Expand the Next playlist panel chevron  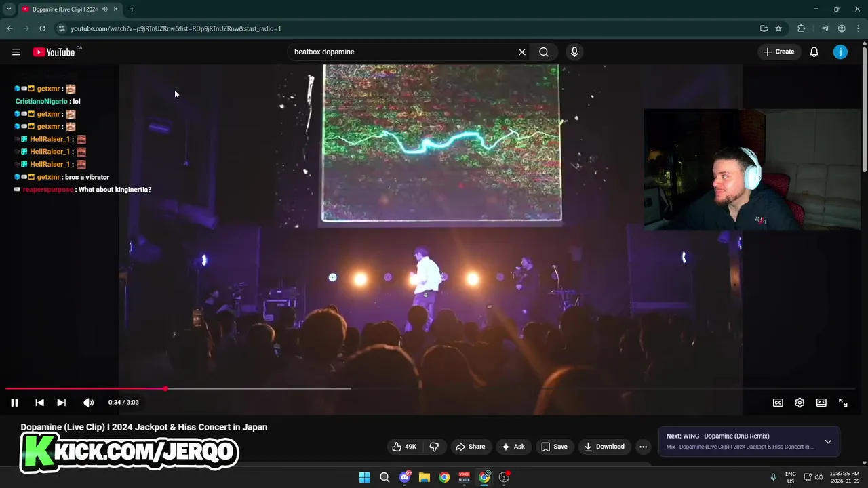(x=828, y=442)
